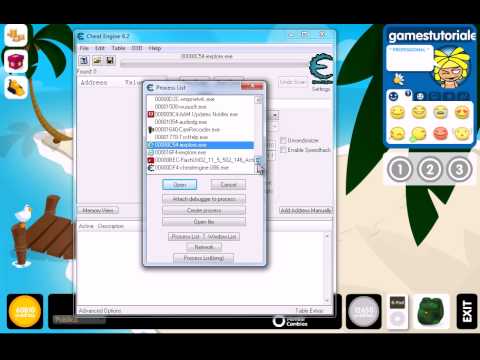
Task: Open the File menu in Cheat Engine
Action: click(x=84, y=48)
